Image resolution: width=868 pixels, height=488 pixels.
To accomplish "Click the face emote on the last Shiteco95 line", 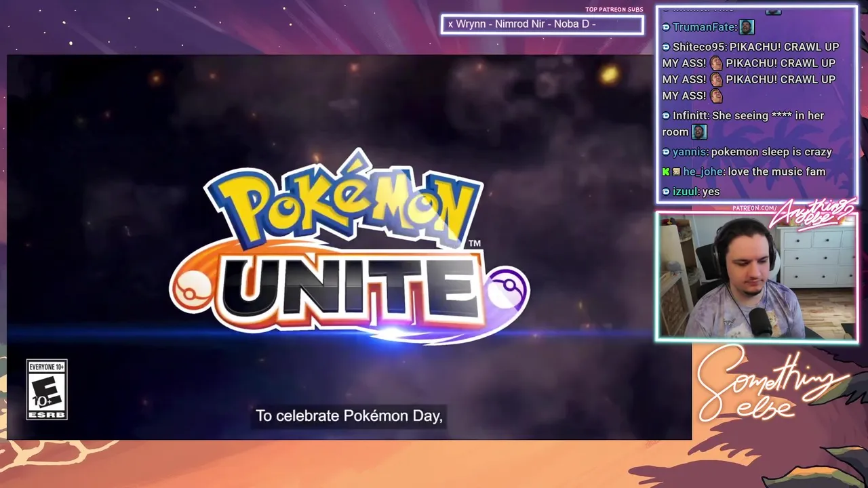I will pos(716,96).
